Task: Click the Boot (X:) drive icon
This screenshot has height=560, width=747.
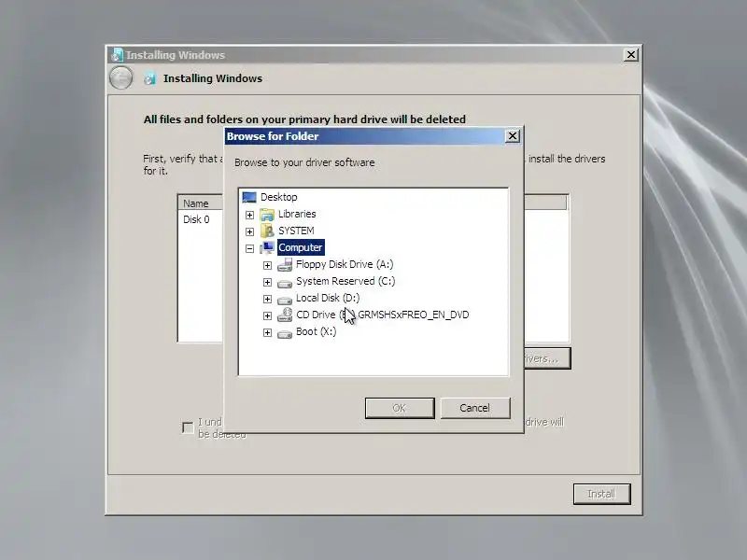Action: click(285, 333)
